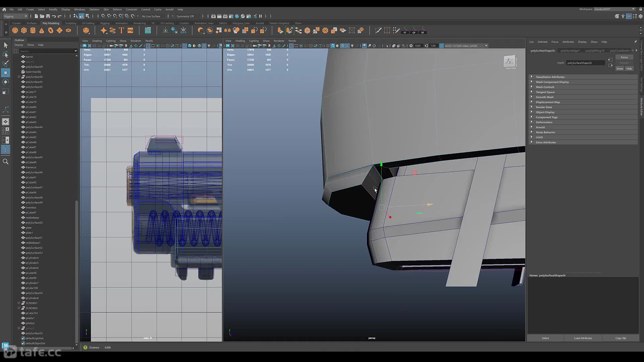Screen dimensions: 644x362
Task: Toggle select-by-hierarchy mode in status line
Action: tap(75, 16)
